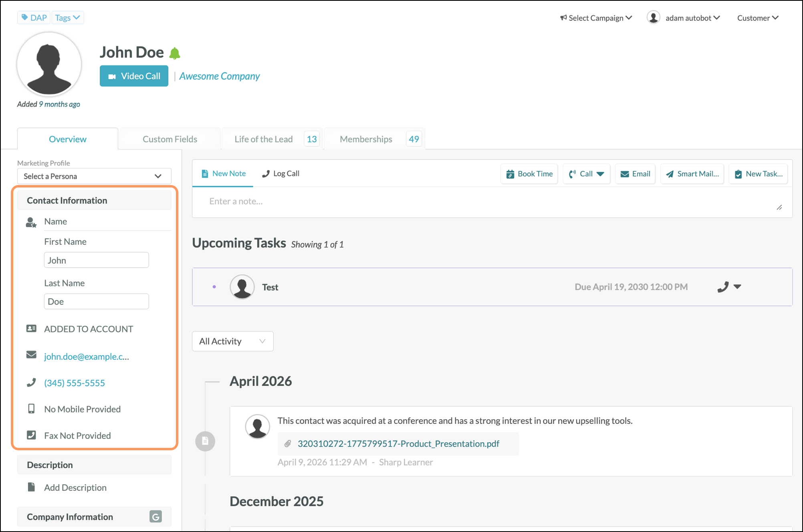Click the megaphone icon beside Select Campaign

(563, 18)
